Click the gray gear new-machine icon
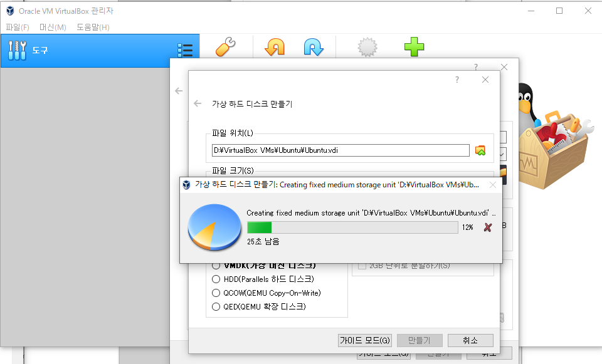 point(367,47)
